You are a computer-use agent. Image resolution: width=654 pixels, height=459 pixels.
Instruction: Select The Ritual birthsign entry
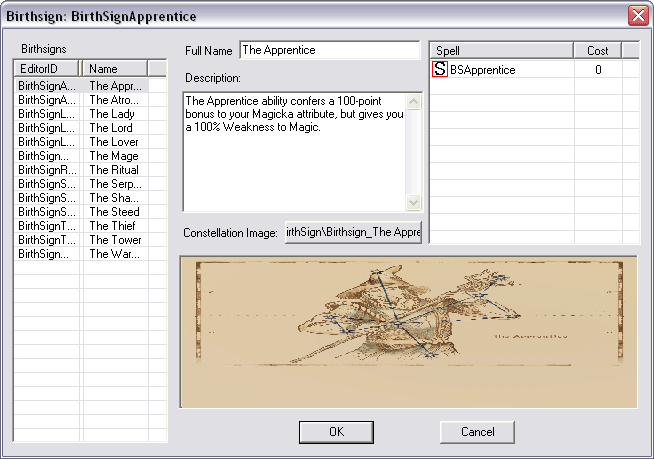pyautogui.click(x=113, y=170)
